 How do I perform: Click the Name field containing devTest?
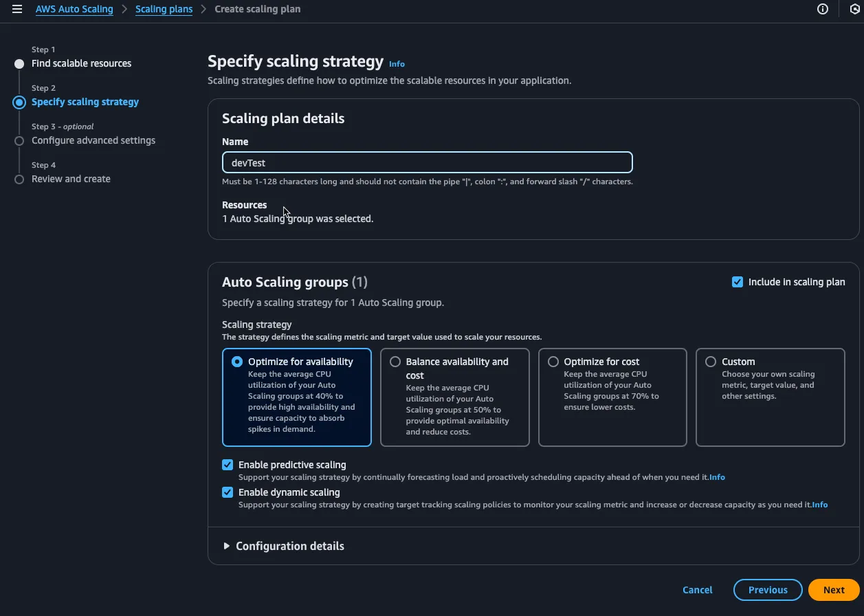[x=427, y=163]
